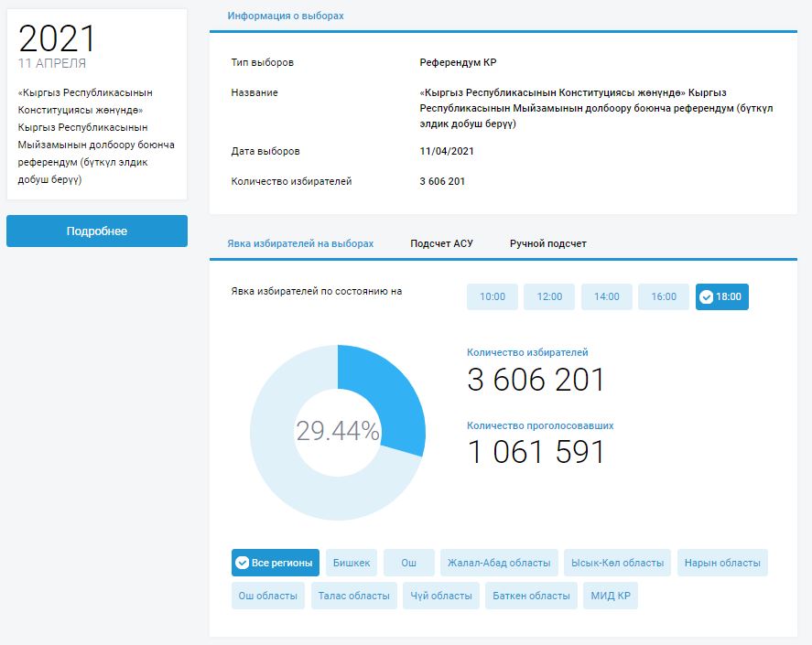812x645 pixels.
Task: Choose Жалал-Абад областы region
Action: click(498, 563)
